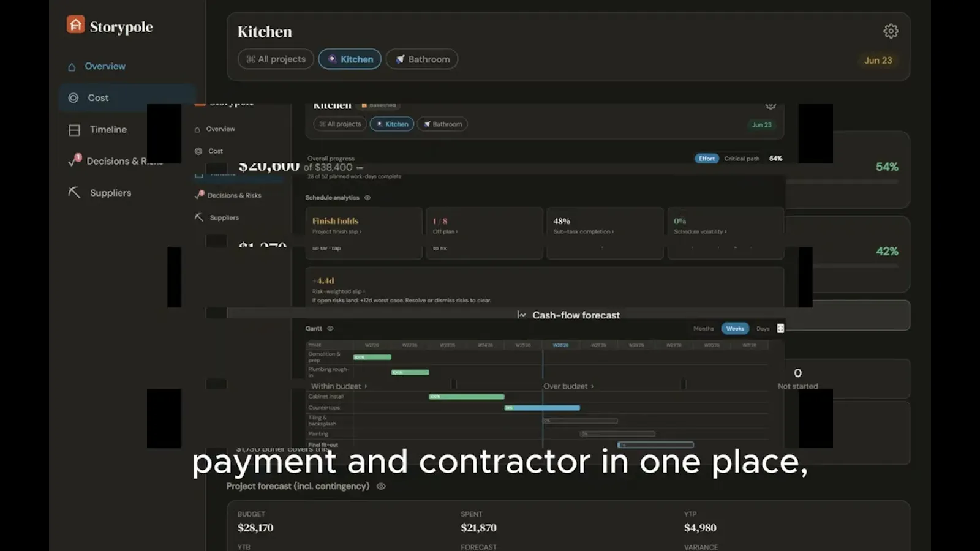
Task: Open Cost in the small inset sidebar
Action: click(x=216, y=151)
